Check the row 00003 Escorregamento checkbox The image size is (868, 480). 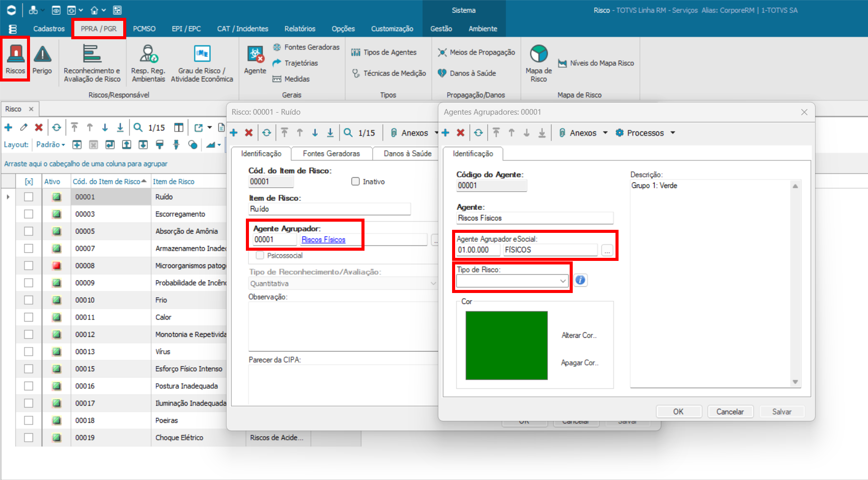click(x=29, y=214)
